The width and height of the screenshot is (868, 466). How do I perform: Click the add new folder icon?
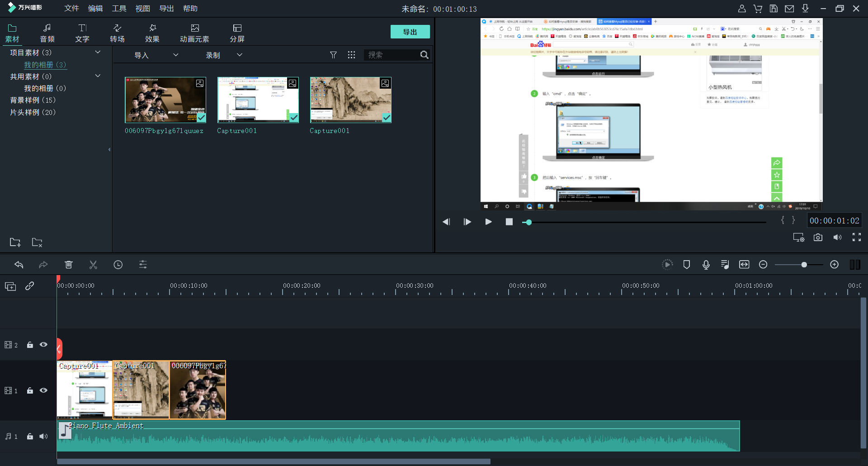(x=15, y=243)
